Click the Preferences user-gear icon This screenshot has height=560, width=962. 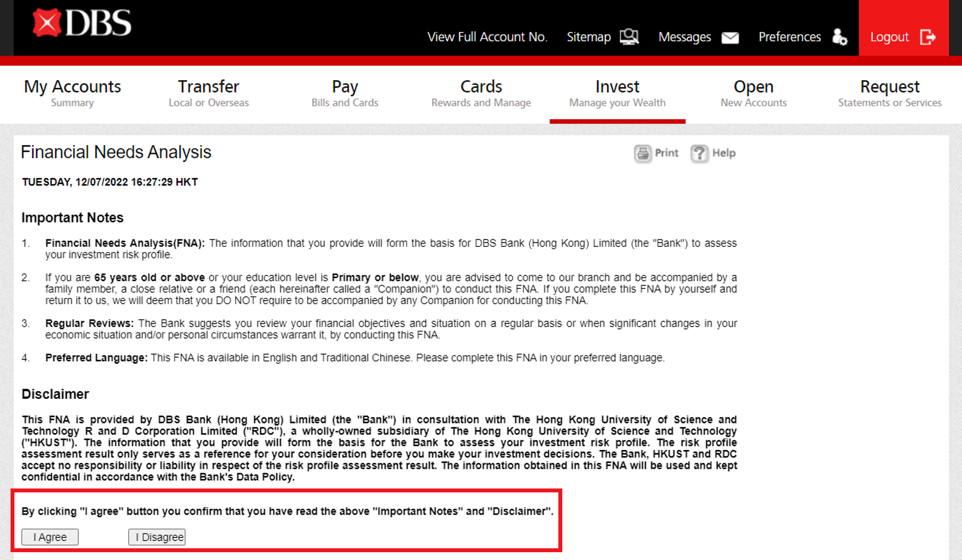839,38
